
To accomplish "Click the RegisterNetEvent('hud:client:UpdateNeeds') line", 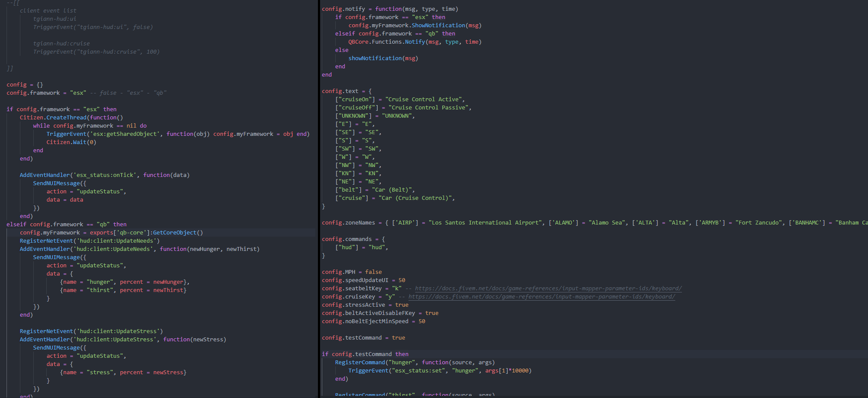I will 90,241.
